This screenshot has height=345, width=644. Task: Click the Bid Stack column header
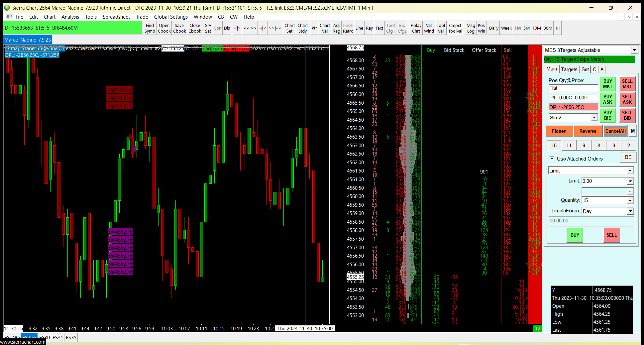tap(454, 50)
